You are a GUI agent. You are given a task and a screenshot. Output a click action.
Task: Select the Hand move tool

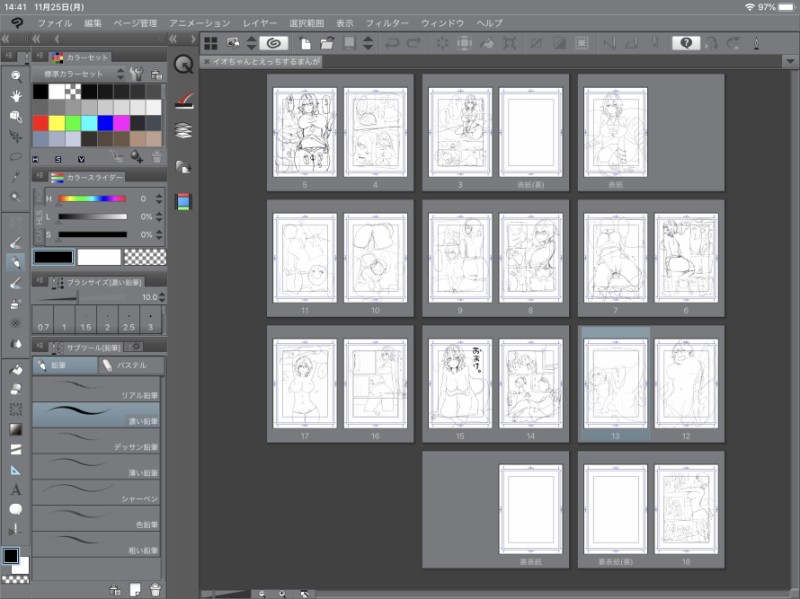[16, 96]
